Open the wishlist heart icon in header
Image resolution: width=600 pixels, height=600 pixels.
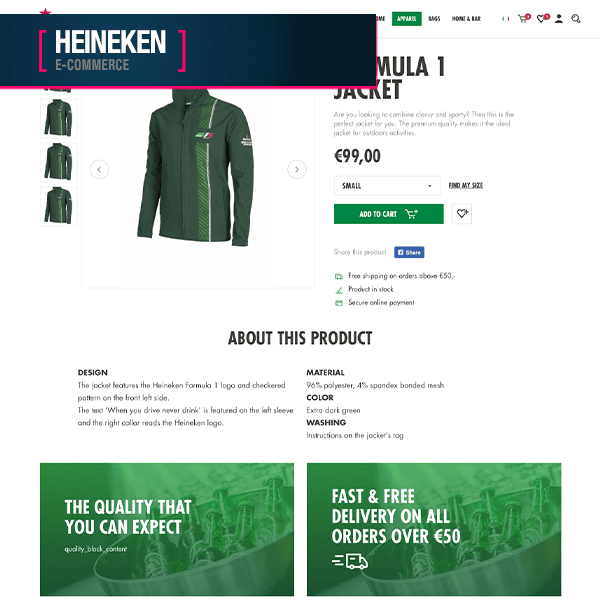pyautogui.click(x=543, y=18)
